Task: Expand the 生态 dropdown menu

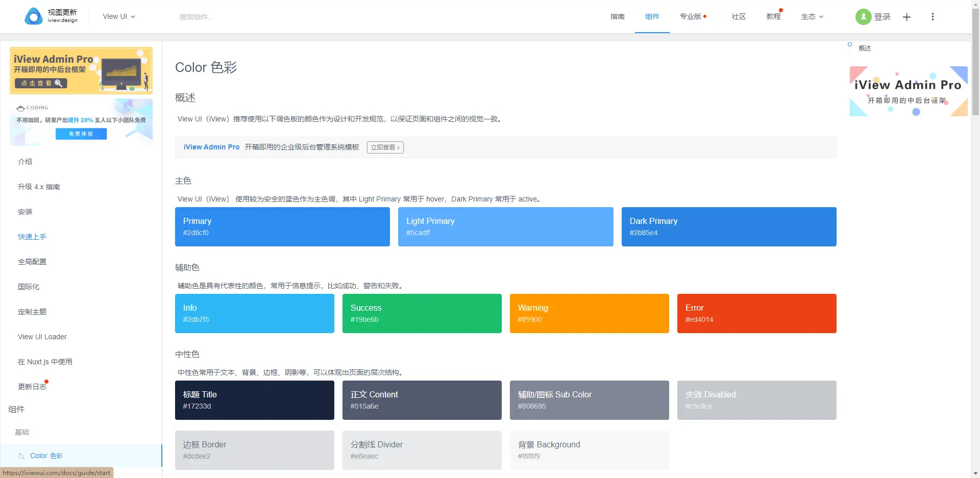Action: (812, 16)
